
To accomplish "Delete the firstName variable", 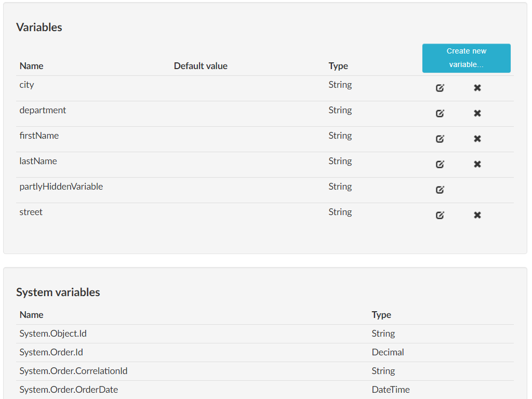I will pyautogui.click(x=477, y=139).
